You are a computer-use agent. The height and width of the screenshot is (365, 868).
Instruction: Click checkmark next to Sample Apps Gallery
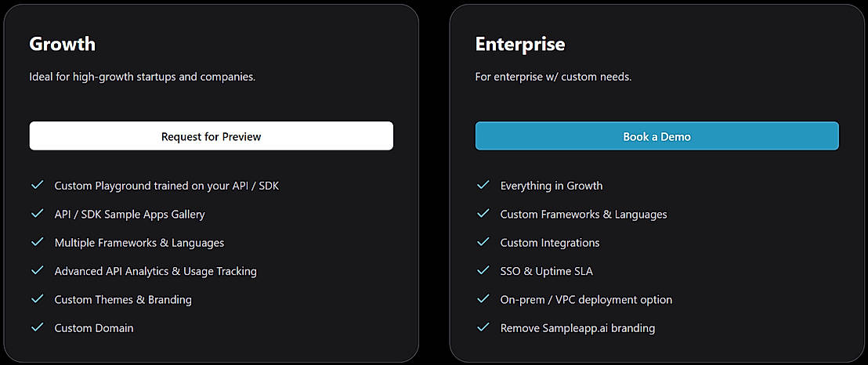pos(37,213)
